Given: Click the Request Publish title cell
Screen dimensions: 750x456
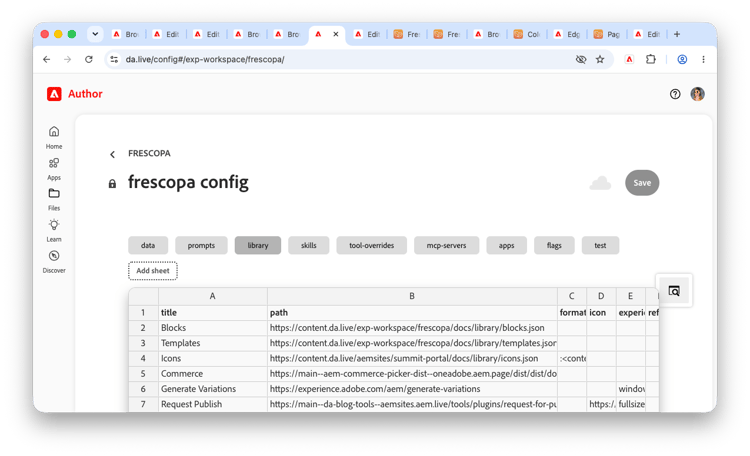Looking at the screenshot, I should (x=212, y=404).
